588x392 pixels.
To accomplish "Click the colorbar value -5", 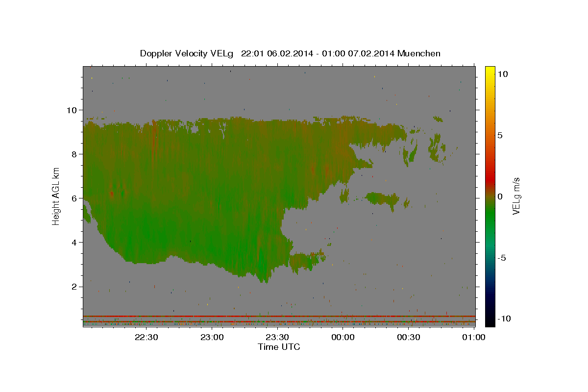I will [x=502, y=257].
